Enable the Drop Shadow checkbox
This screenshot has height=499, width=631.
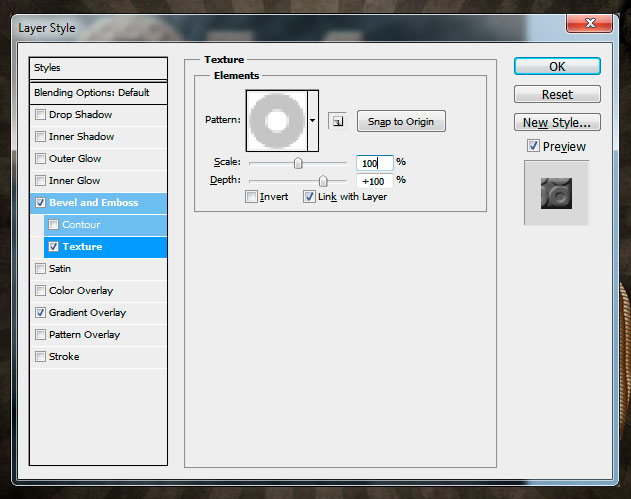(41, 115)
